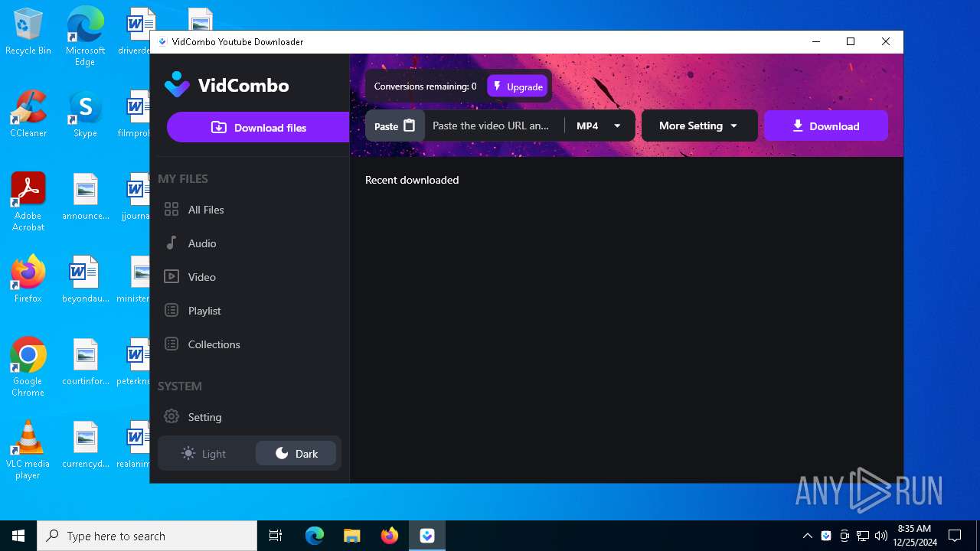This screenshot has height=551, width=980.
Task: Click the folder icon in Download files
Action: tap(219, 127)
